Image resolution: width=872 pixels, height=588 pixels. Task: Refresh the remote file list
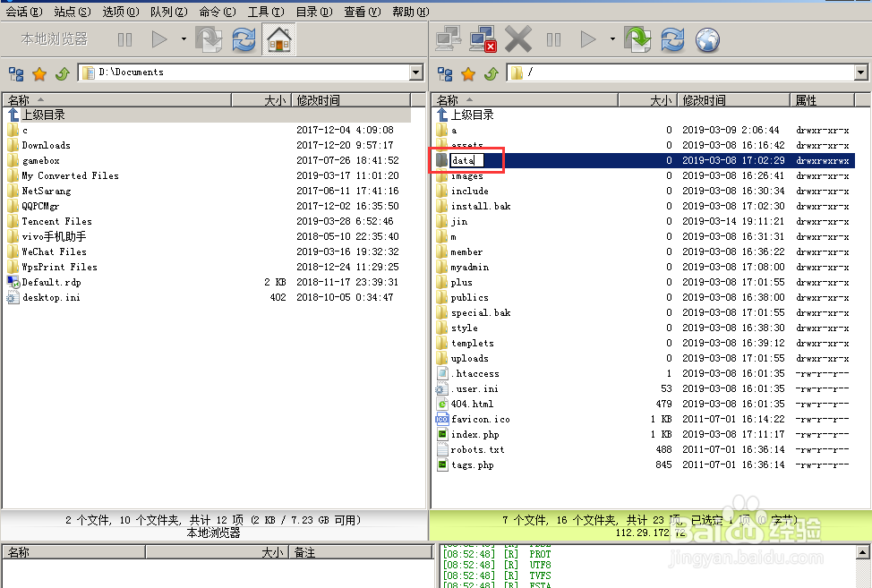click(x=672, y=39)
